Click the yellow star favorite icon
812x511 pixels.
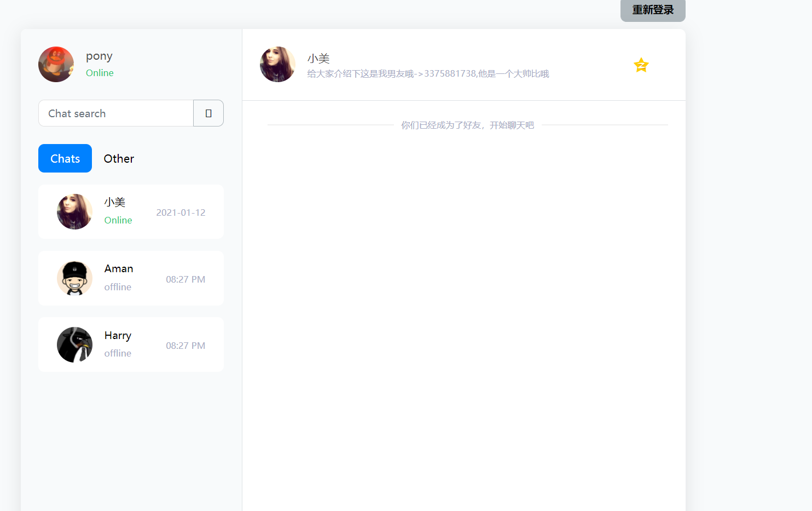pyautogui.click(x=641, y=65)
